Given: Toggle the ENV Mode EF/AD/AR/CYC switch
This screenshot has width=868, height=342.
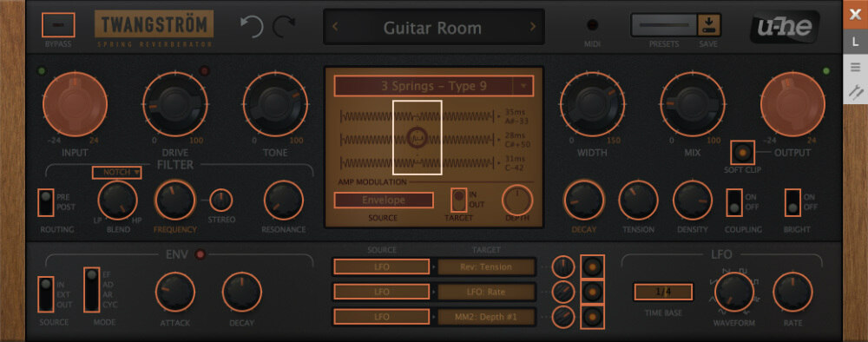Looking at the screenshot, I should (91, 290).
